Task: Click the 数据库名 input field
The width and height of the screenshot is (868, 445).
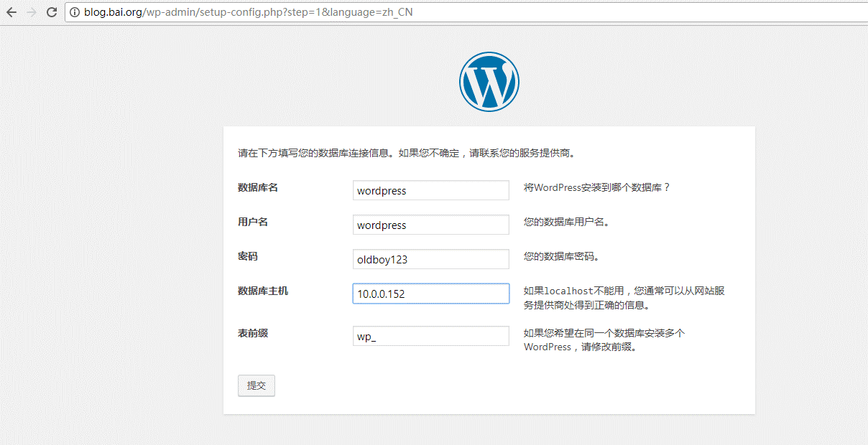Action: point(431,191)
